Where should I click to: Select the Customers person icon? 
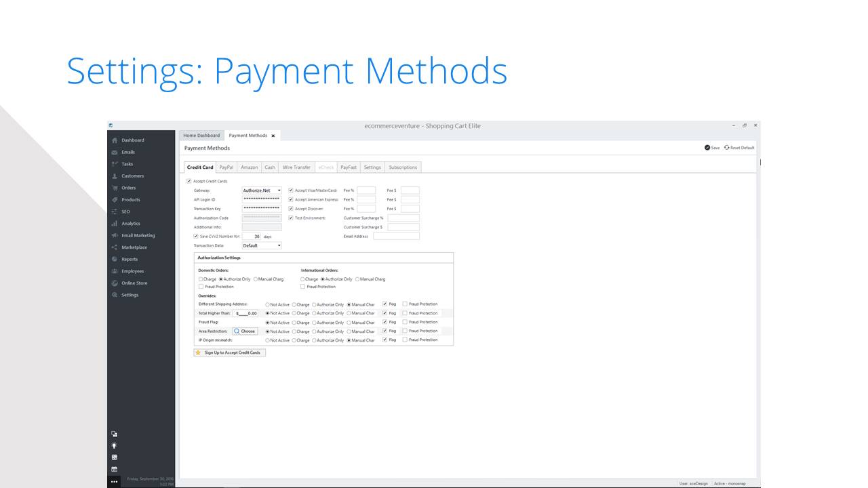tap(115, 176)
